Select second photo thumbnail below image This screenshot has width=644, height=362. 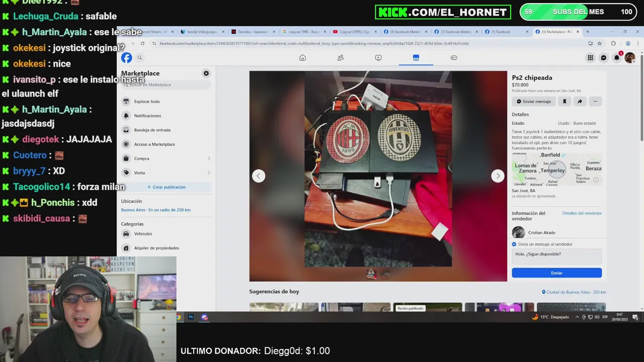[x=385, y=275]
